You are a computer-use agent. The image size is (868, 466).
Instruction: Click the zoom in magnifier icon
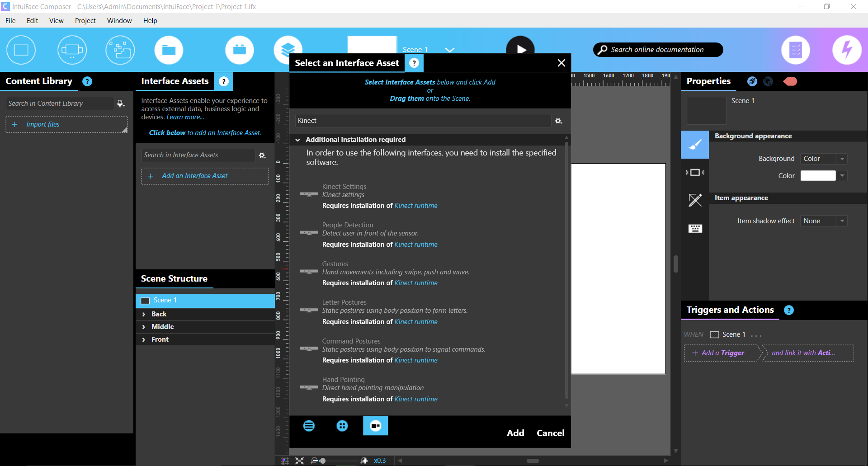(x=364, y=461)
